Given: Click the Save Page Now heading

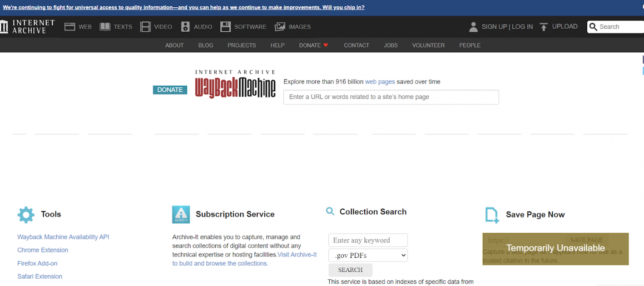Looking at the screenshot, I should click(x=535, y=215).
